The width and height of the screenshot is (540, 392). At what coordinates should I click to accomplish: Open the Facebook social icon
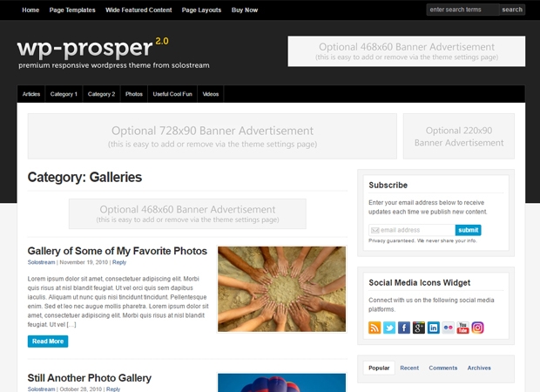(404, 328)
